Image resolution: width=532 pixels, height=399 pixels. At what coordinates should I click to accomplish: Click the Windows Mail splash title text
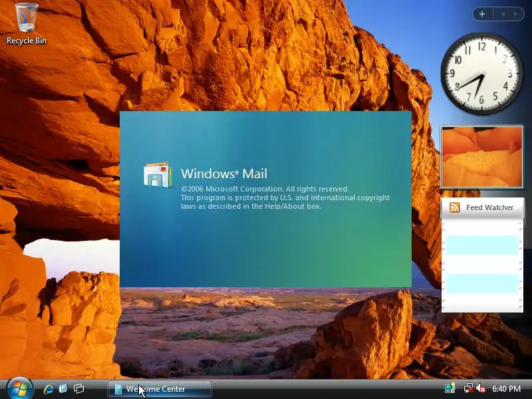click(x=224, y=174)
